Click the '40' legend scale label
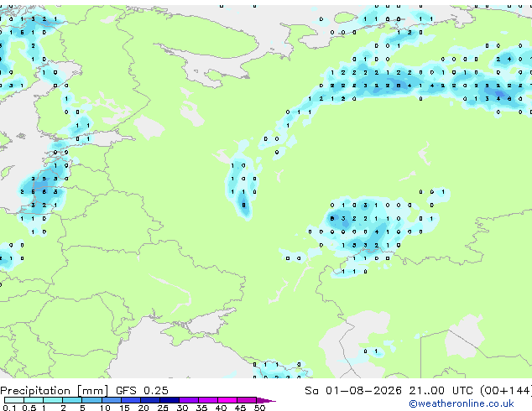This screenshot has height=411, width=532. point(221,408)
